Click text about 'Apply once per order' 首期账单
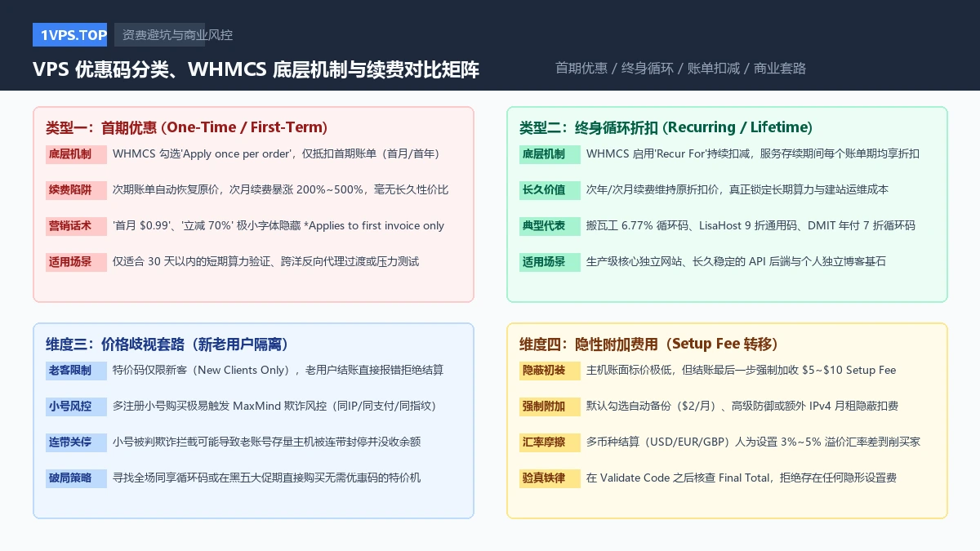Image resolution: width=980 pixels, height=551 pixels. [277, 153]
